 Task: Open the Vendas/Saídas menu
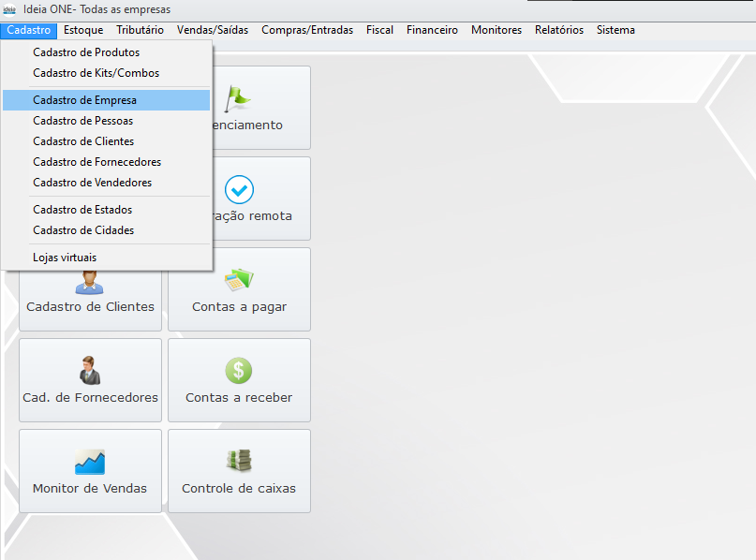point(213,30)
